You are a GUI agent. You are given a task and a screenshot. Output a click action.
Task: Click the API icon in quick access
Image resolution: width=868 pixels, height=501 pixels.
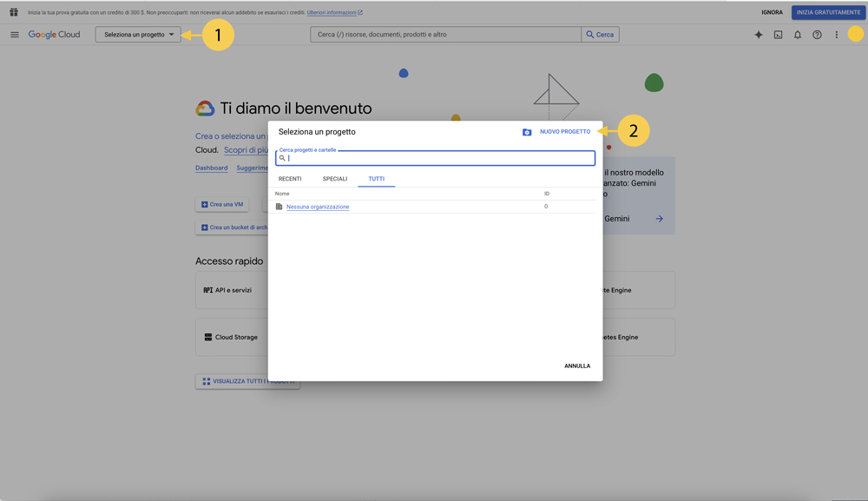(208, 290)
